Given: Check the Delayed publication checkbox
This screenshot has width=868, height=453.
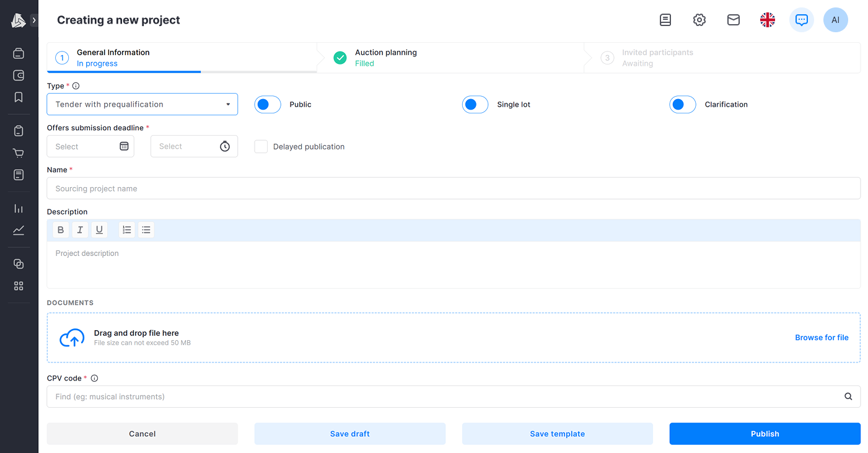Looking at the screenshot, I should (x=261, y=147).
